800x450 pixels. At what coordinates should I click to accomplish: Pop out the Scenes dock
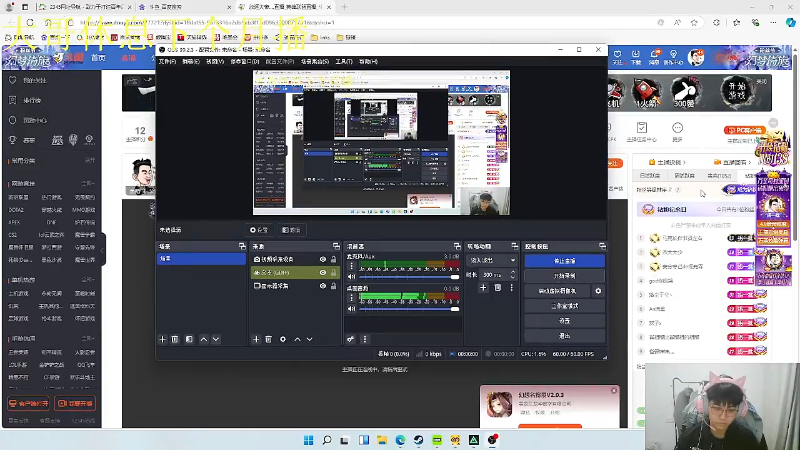pyautogui.click(x=242, y=246)
